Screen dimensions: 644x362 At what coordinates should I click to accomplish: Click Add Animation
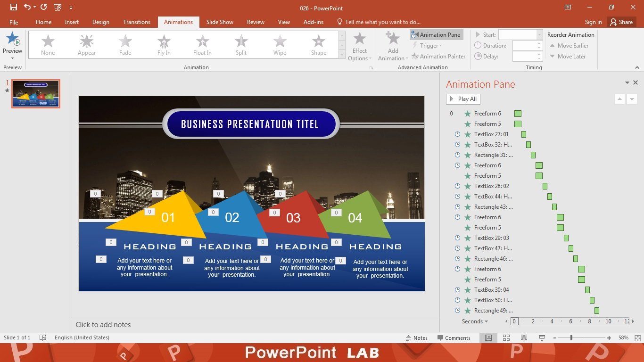coord(393,46)
